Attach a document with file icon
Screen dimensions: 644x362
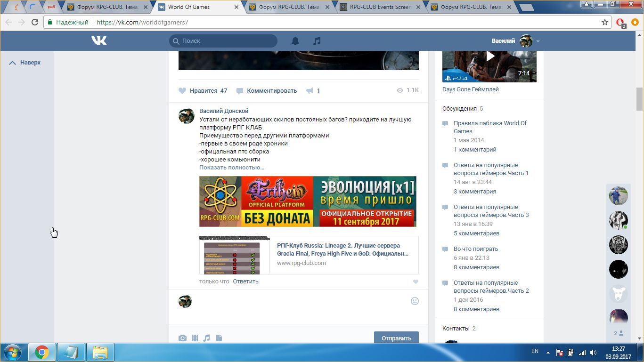219,338
